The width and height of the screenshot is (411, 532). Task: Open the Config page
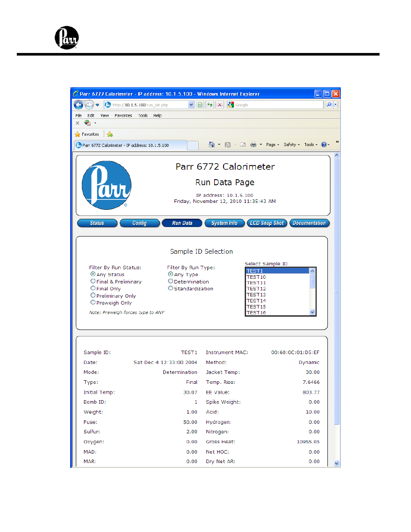point(140,223)
